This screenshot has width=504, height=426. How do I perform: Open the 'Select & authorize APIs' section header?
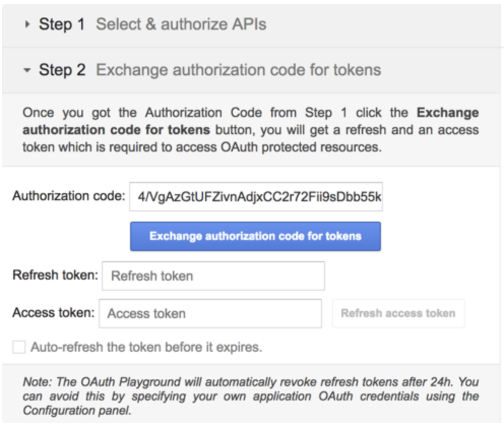coord(181,24)
